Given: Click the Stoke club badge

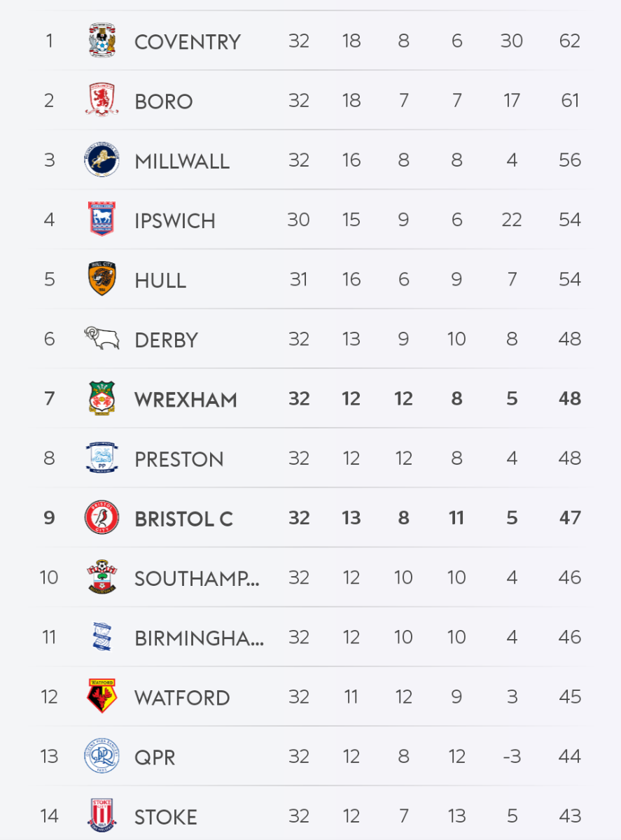Looking at the screenshot, I should click(102, 815).
